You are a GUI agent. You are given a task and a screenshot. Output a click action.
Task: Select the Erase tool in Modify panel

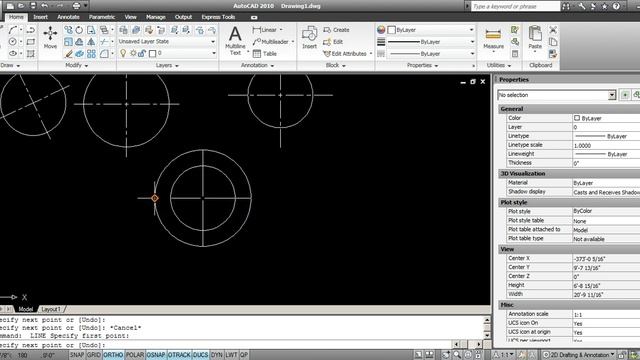[x=68, y=53]
